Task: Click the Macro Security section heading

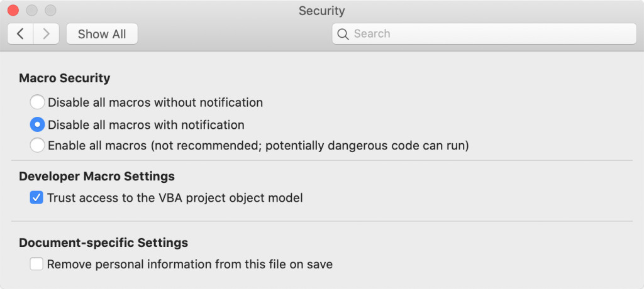Action: coord(65,79)
